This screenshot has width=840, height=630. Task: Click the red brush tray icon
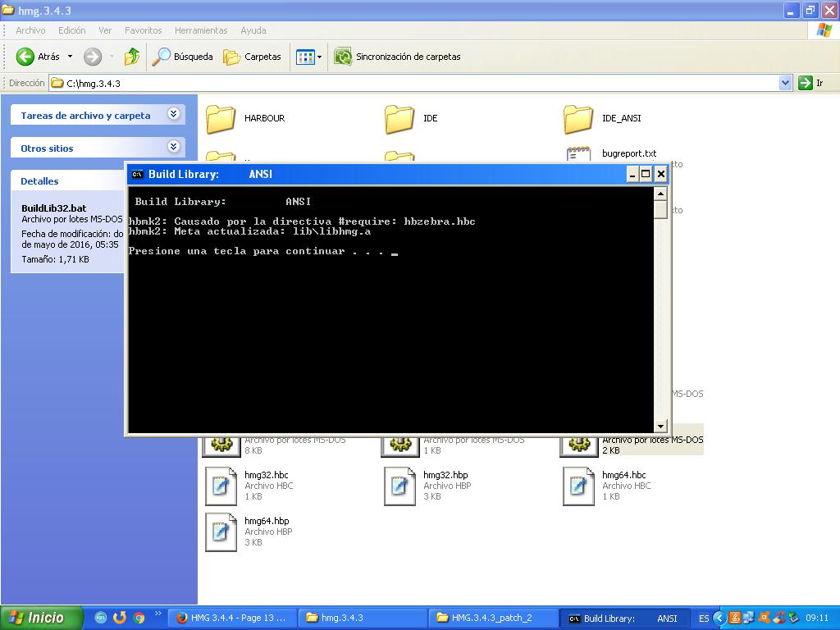coord(779,618)
